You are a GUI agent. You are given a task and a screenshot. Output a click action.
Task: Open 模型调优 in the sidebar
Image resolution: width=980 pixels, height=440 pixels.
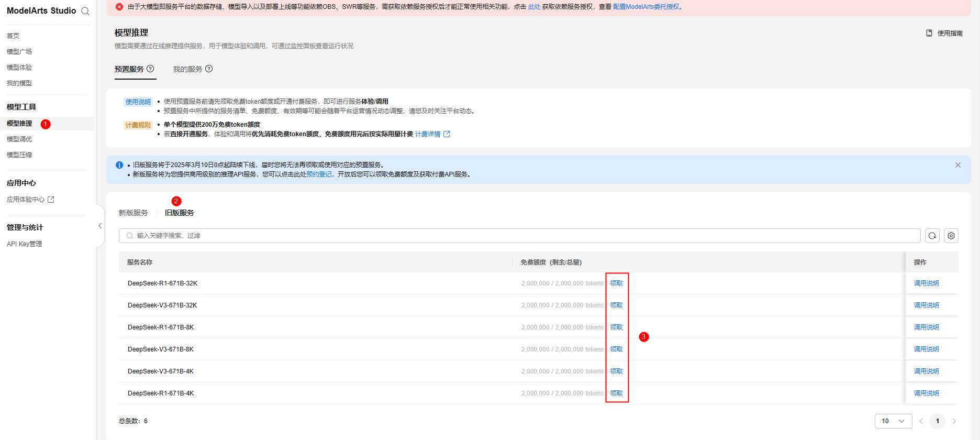point(19,139)
